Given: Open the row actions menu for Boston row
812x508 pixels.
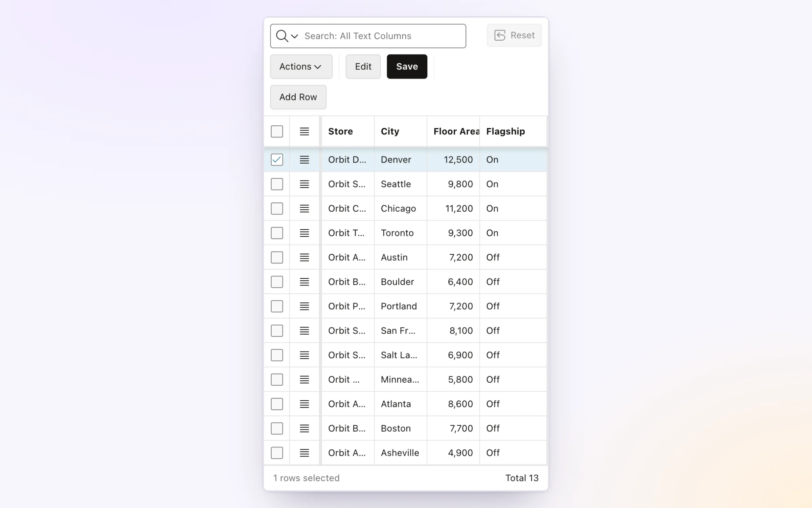Looking at the screenshot, I should pyautogui.click(x=304, y=428).
